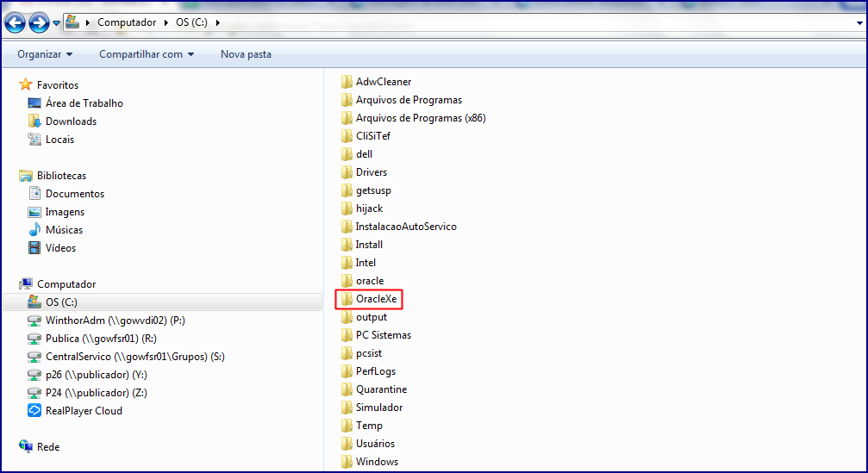Select Locais in Favoritos
868x473 pixels.
[59, 140]
